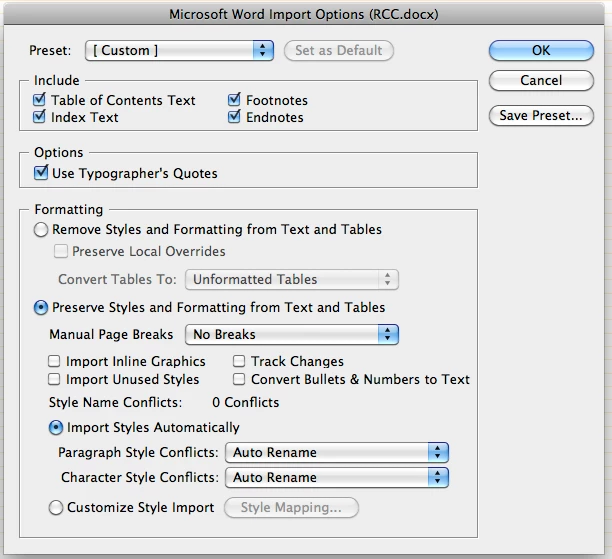612x559 pixels.
Task: Open the Convert Tables To dropdown
Action: (x=292, y=280)
